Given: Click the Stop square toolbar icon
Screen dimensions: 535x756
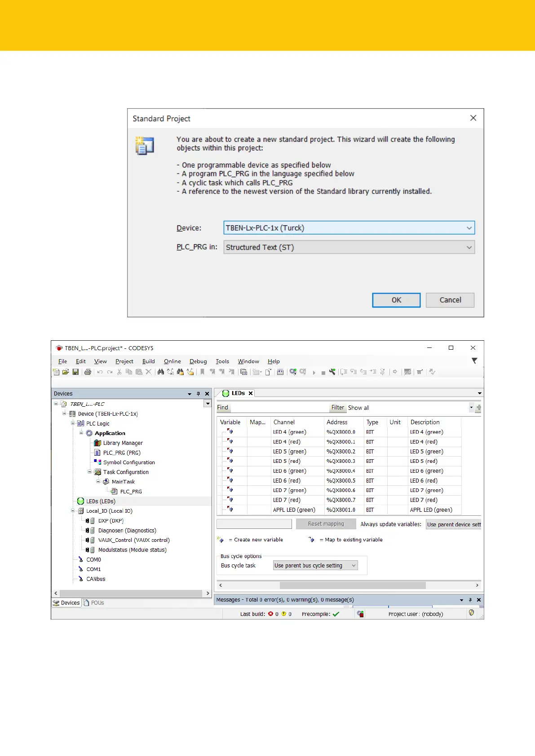Looking at the screenshot, I should 323,373.
